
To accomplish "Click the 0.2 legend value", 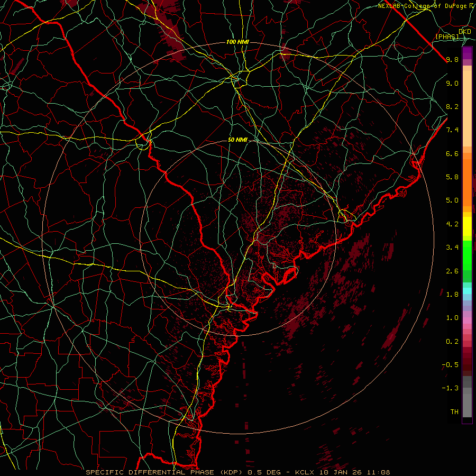I will (452, 342).
